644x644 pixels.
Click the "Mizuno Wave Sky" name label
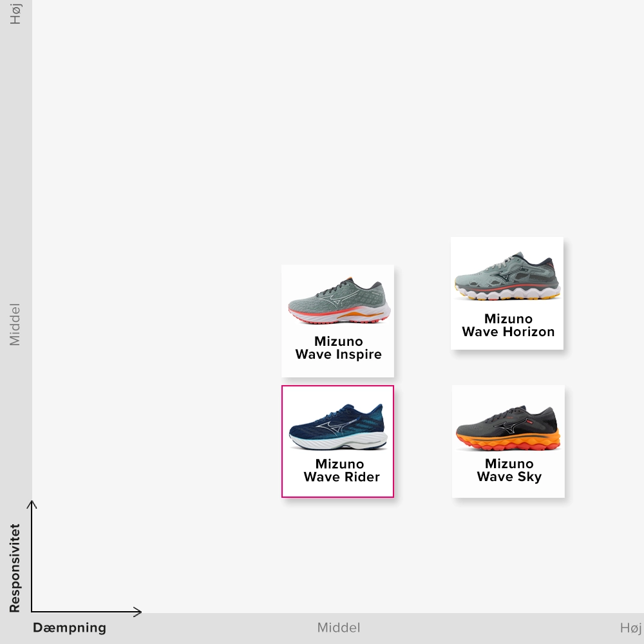[509, 470]
